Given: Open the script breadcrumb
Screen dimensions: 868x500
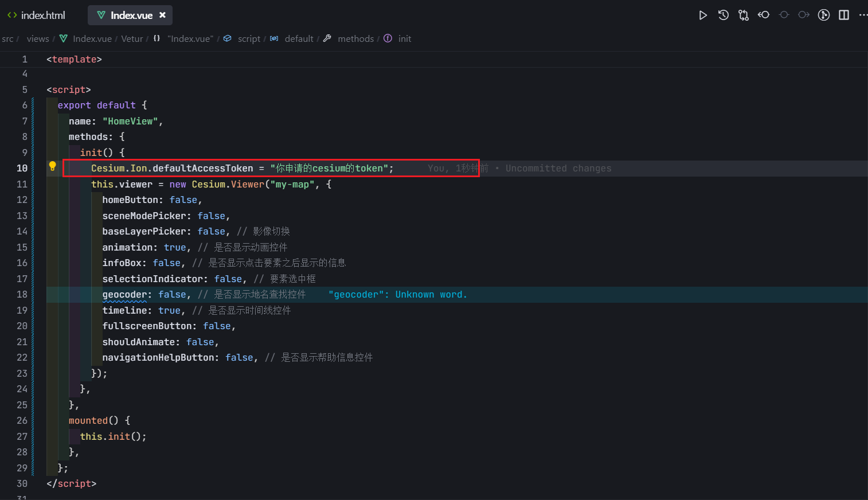Looking at the screenshot, I should 242,39.
